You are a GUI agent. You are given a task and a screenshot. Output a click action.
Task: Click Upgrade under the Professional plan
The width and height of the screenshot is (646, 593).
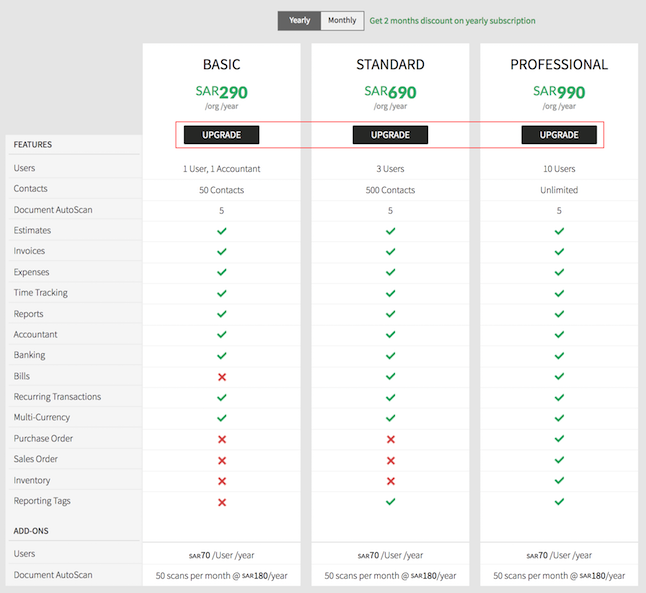coord(559,135)
